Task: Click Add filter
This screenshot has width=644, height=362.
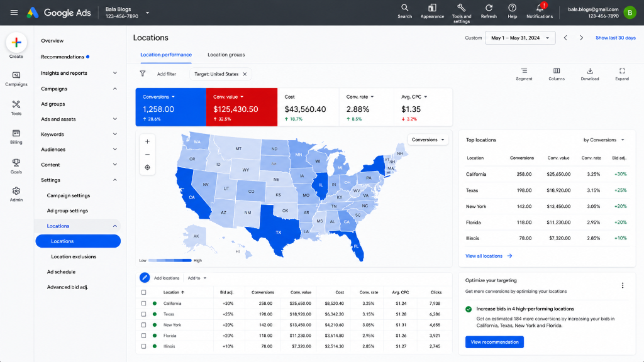Action: point(166,74)
